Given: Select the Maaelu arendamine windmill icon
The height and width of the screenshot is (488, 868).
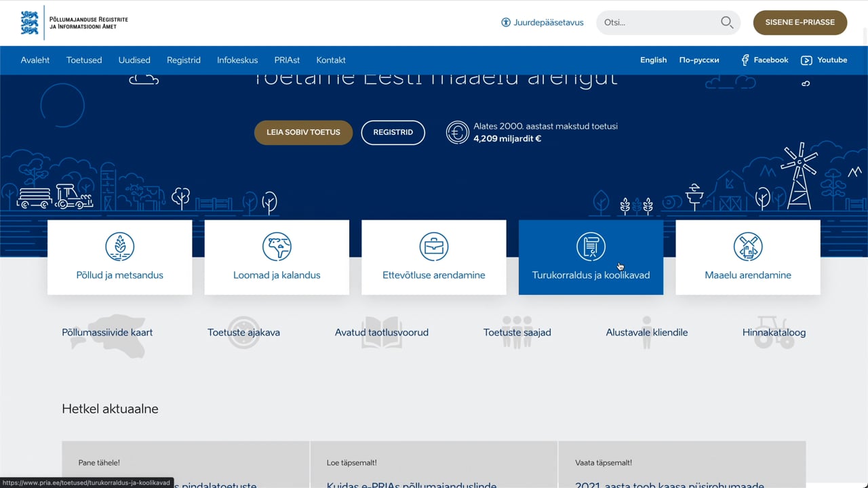Looking at the screenshot, I should tap(748, 247).
